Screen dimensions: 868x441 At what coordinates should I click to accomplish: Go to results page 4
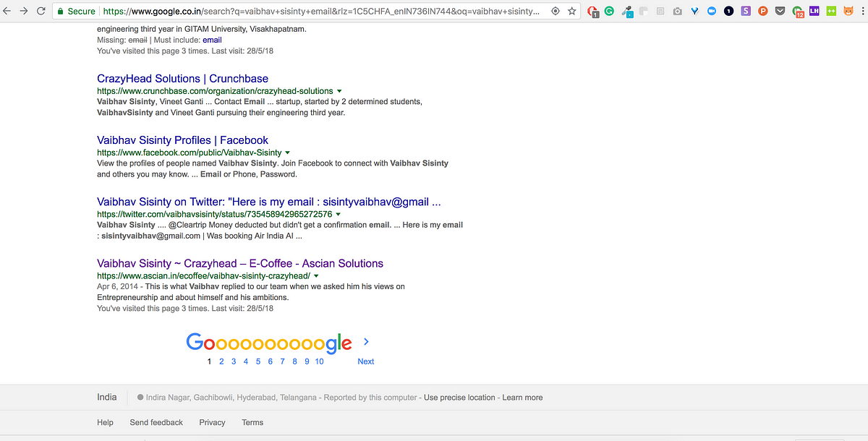tap(246, 361)
